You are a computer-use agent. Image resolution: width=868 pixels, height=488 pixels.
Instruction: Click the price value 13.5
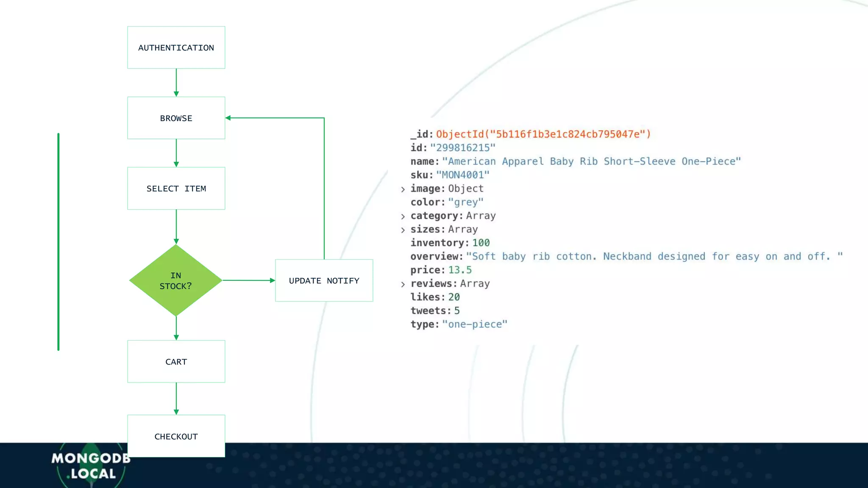point(460,270)
